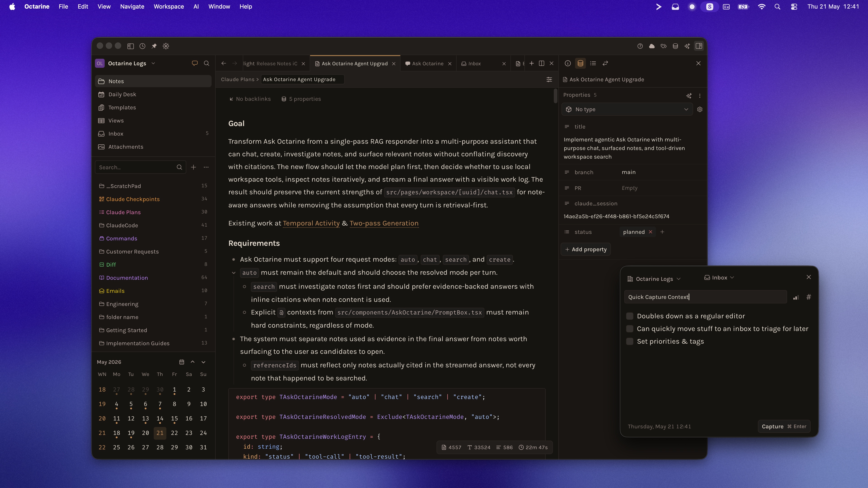Image resolution: width=868 pixels, height=488 pixels.
Task: Open the recent history clock icon
Action: (x=143, y=46)
